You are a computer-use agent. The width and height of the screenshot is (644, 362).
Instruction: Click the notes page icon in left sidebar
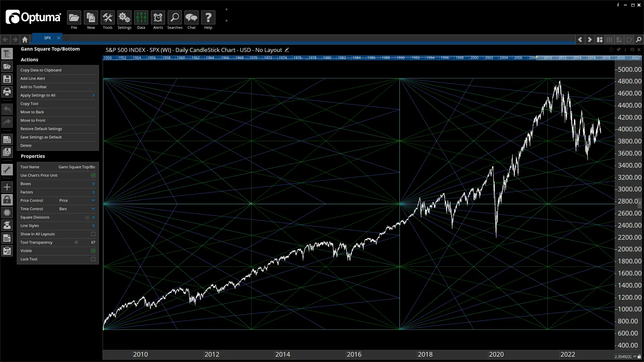point(7,238)
